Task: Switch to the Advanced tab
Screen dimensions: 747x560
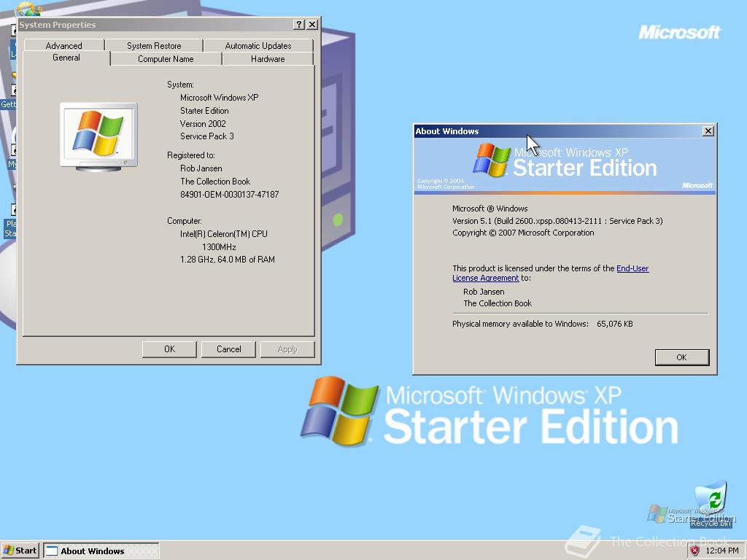Action: [64, 46]
